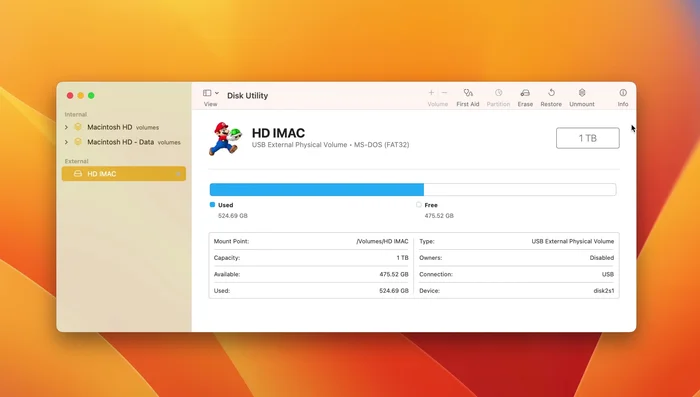The height and width of the screenshot is (397, 700).
Task: Click the Available row value 475.52 GB
Action: tap(394, 274)
